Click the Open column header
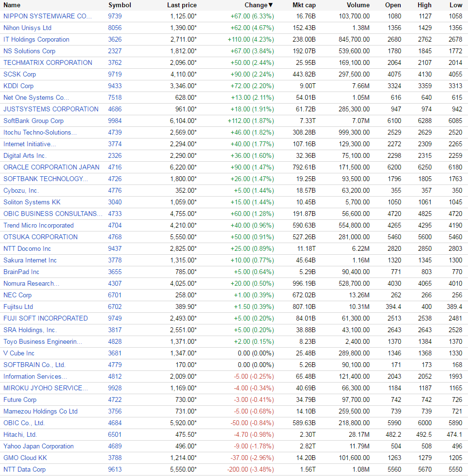468x476 pixels. click(393, 5)
